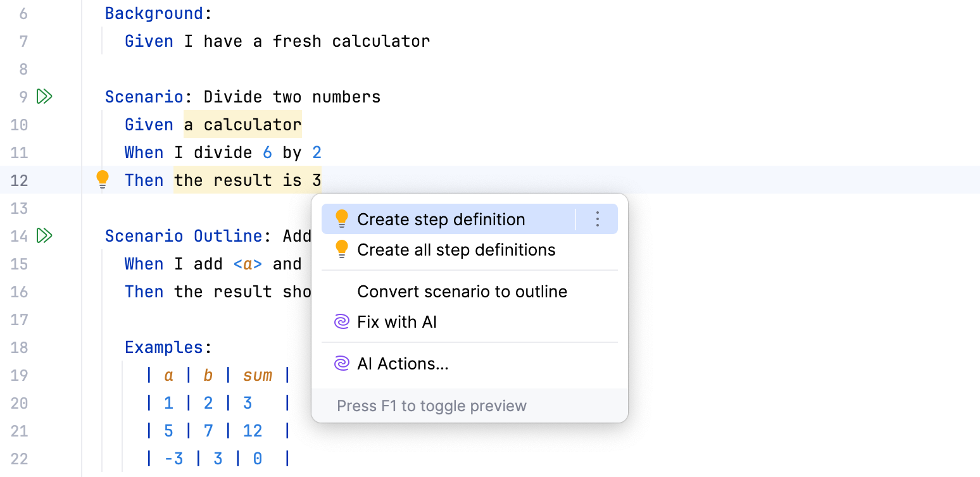Click the lightbulb intention icon on line 12
The height and width of the screenshot is (477, 980).
coord(103,180)
